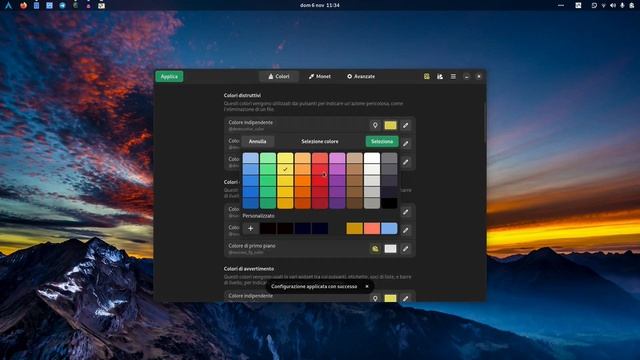This screenshot has width=640, height=360.
Task: Click the pencil icon in Colore di primo piano row
Action: pyautogui.click(x=405, y=249)
